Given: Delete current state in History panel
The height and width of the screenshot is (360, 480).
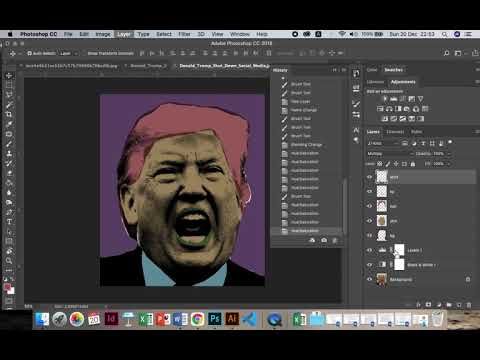Looking at the screenshot, I should (x=335, y=240).
